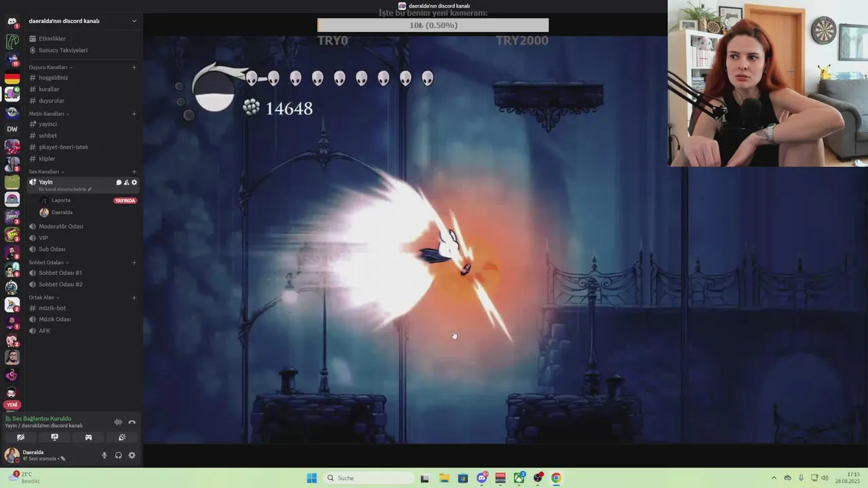The height and width of the screenshot is (488, 868).
Task: Collapse Sohbet Odaları category
Action: point(48,262)
